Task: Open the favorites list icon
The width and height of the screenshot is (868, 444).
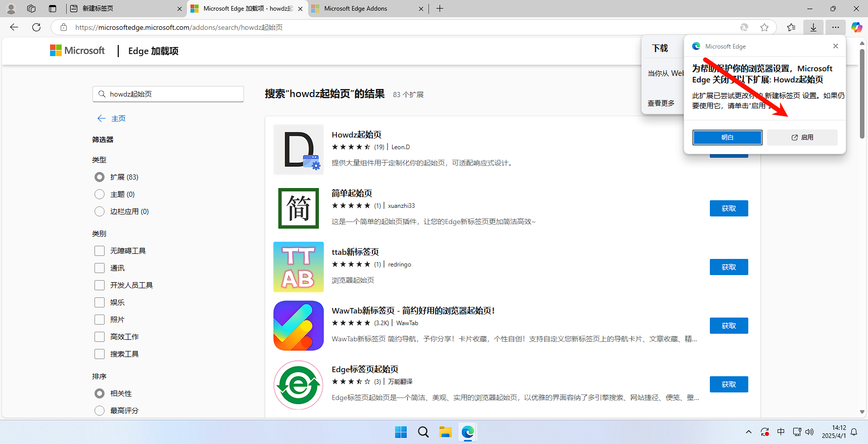Action: point(791,27)
